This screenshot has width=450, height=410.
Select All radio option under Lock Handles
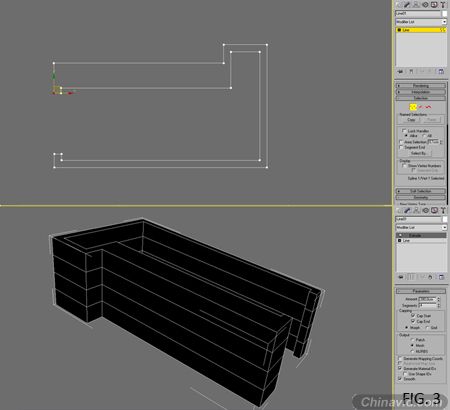click(x=424, y=136)
